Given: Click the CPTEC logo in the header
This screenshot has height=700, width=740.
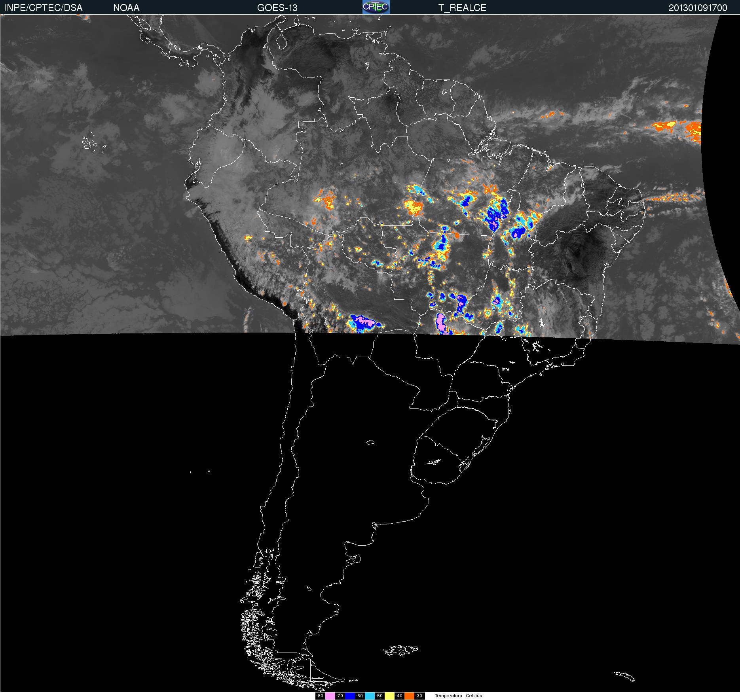Looking at the screenshot, I should (376, 7).
